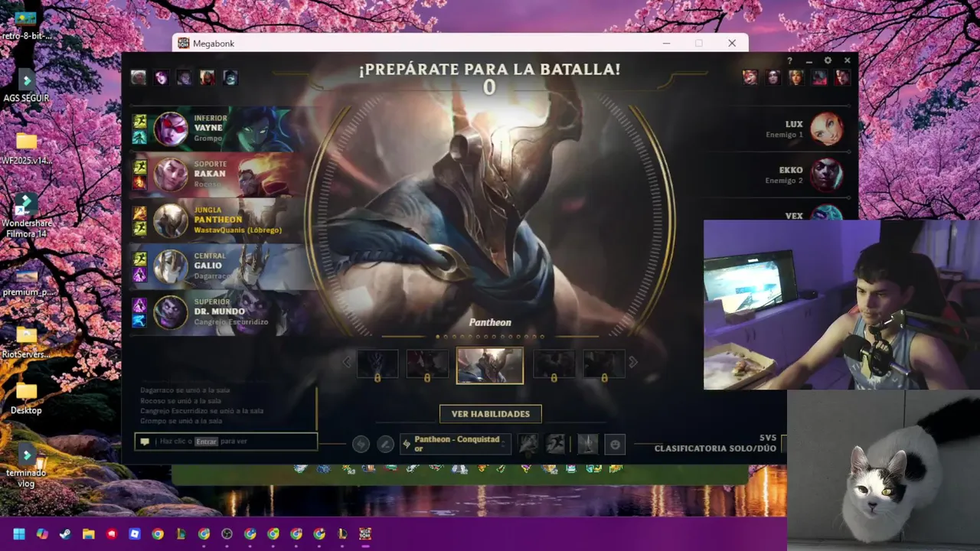Select the first locked skin thumbnail
This screenshot has height=551, width=980.
[377, 364]
